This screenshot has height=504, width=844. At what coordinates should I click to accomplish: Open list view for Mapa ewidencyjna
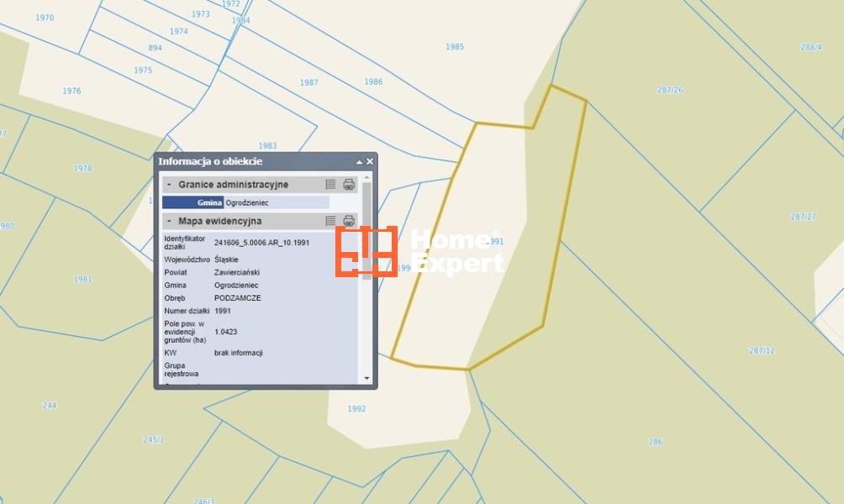point(330,221)
